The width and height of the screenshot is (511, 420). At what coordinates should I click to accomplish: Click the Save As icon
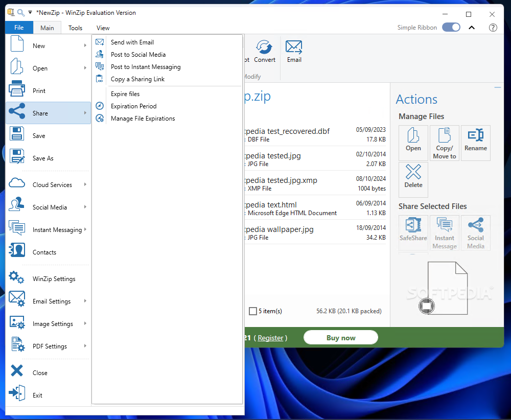[17, 156]
